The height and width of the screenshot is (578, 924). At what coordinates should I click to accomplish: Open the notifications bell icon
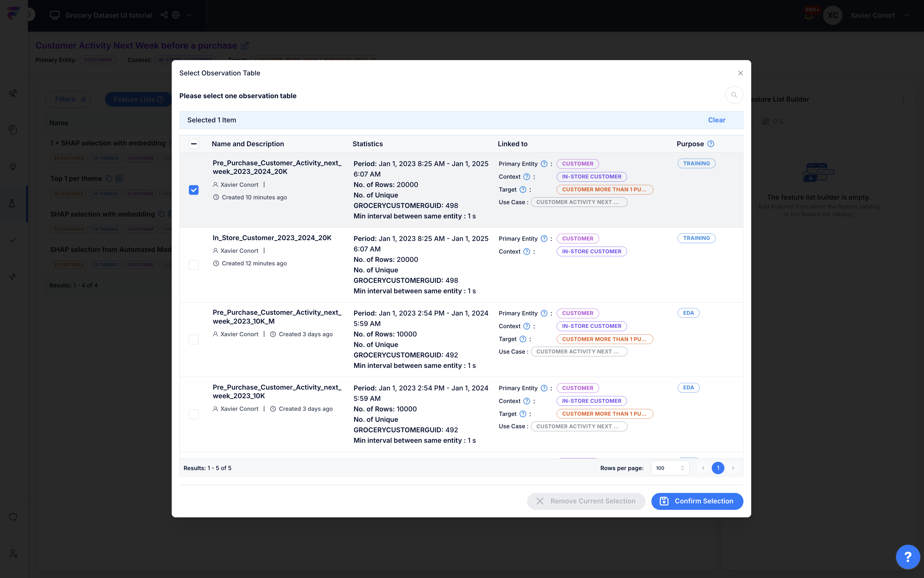tap(809, 16)
